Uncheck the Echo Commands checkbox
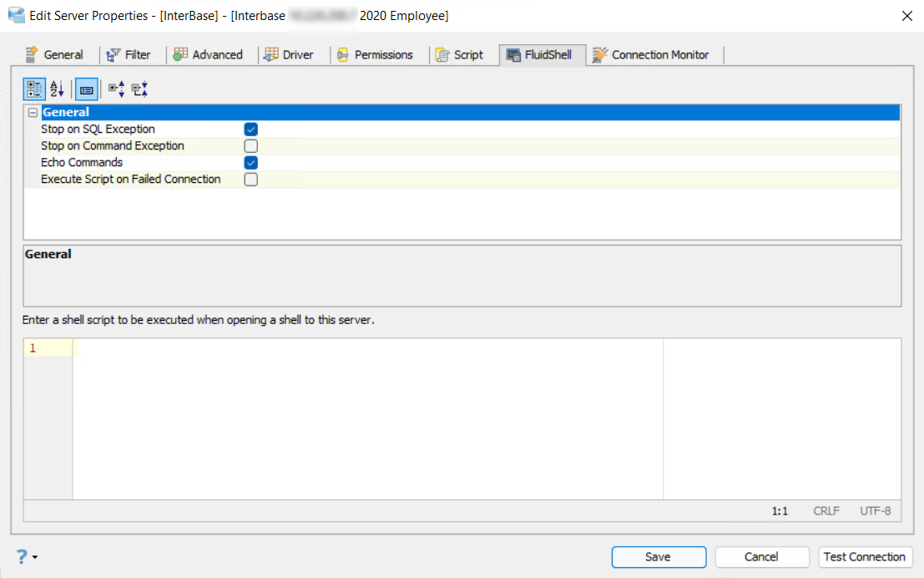Viewport: 924px width, 578px height. point(251,163)
